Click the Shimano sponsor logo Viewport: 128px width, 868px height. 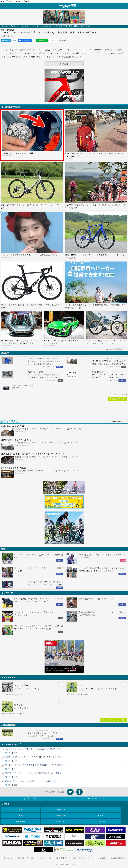tap(33, 836)
